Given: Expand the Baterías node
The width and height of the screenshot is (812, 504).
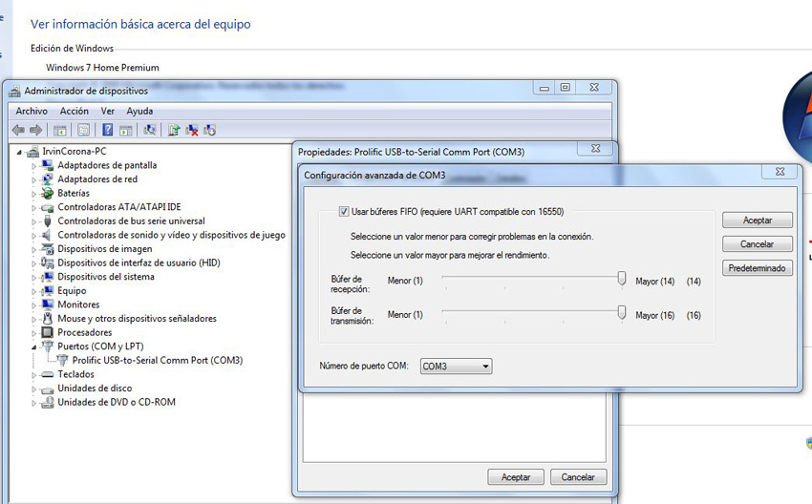Looking at the screenshot, I should (34, 194).
